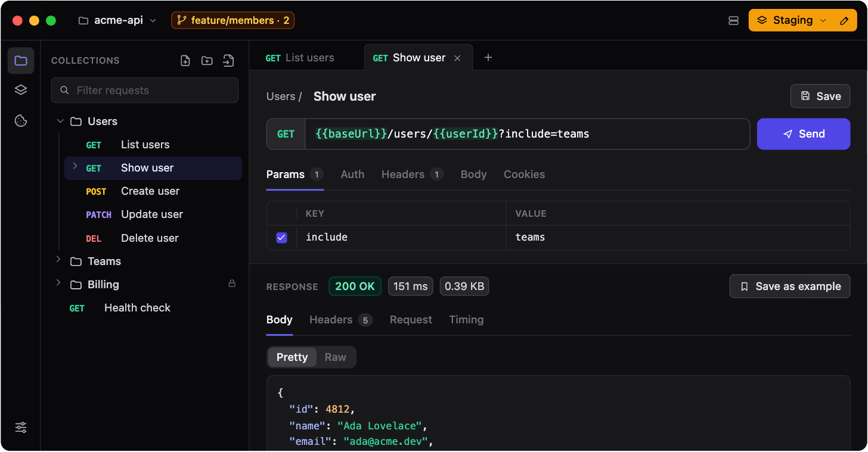Click the import icon in Collections header
Screen dimensions: 868x452
[228, 60]
